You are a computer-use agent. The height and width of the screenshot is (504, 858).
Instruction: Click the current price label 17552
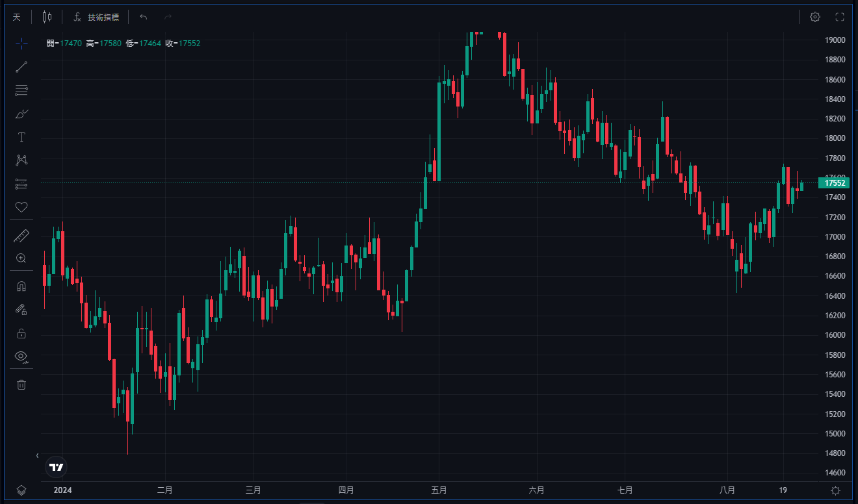pyautogui.click(x=834, y=183)
